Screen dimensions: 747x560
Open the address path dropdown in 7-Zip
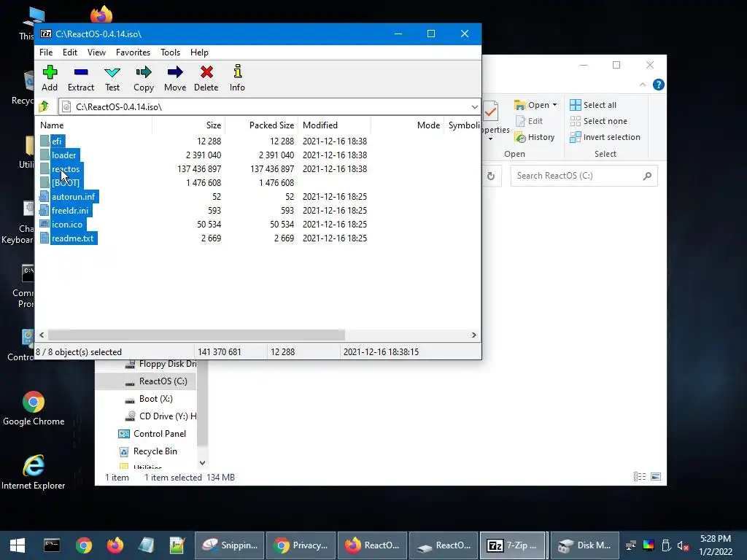[474, 106]
